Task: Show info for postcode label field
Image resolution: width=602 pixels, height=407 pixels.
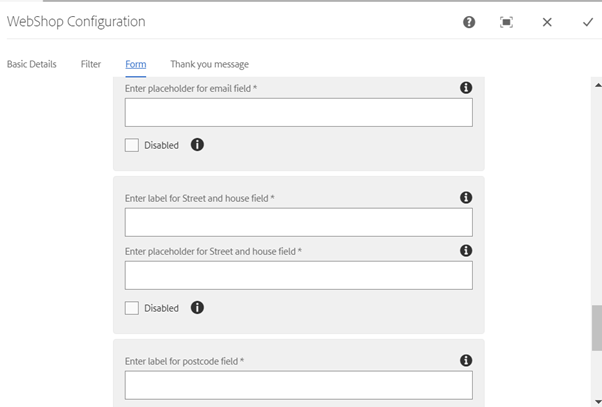Action: [466, 360]
